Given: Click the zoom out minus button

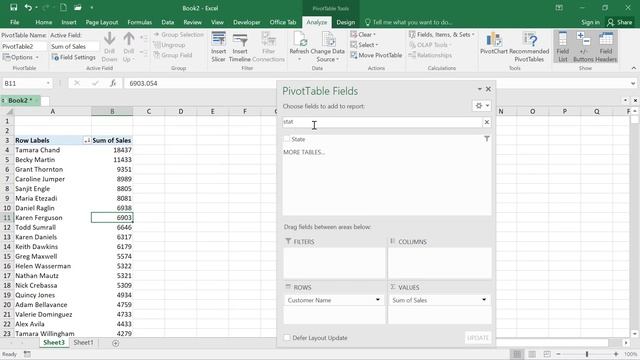Looking at the screenshot, I should point(558,354).
